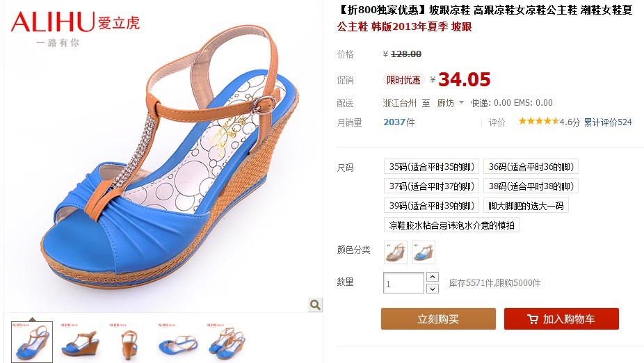
Task: Decrease quantity with the down arrow
Action: point(432,289)
